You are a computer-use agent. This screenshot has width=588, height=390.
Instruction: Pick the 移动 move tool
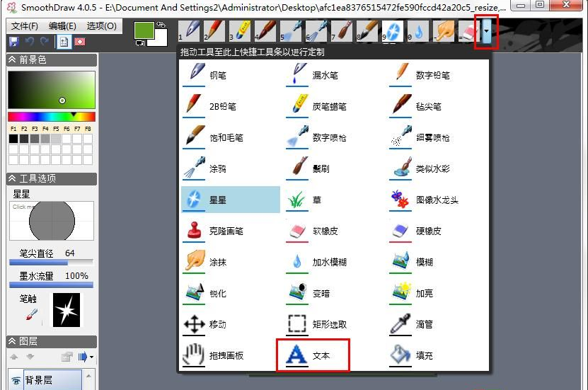point(209,324)
